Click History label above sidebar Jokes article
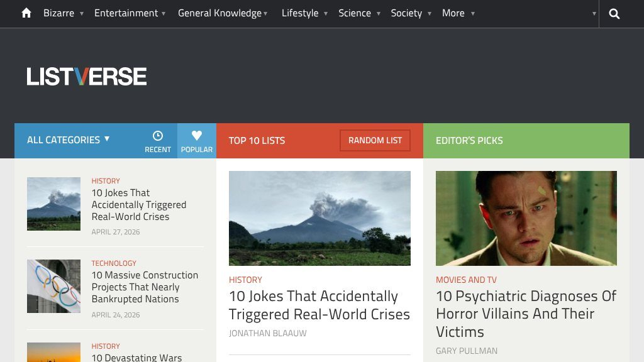The width and height of the screenshot is (644, 362). point(106,181)
